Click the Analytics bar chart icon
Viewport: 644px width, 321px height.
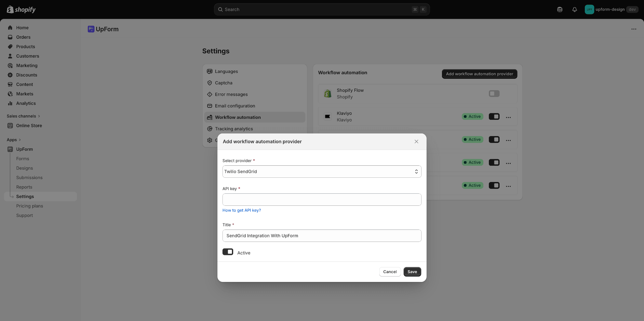(10, 103)
